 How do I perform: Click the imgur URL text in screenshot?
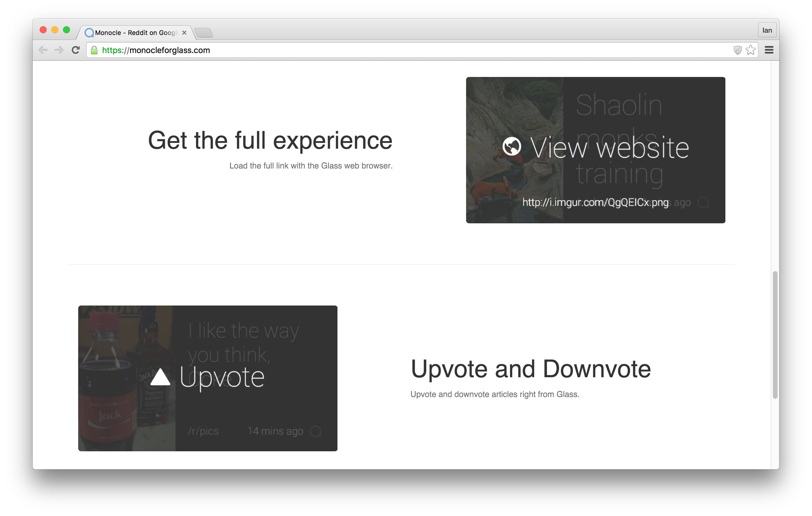pyautogui.click(x=595, y=202)
